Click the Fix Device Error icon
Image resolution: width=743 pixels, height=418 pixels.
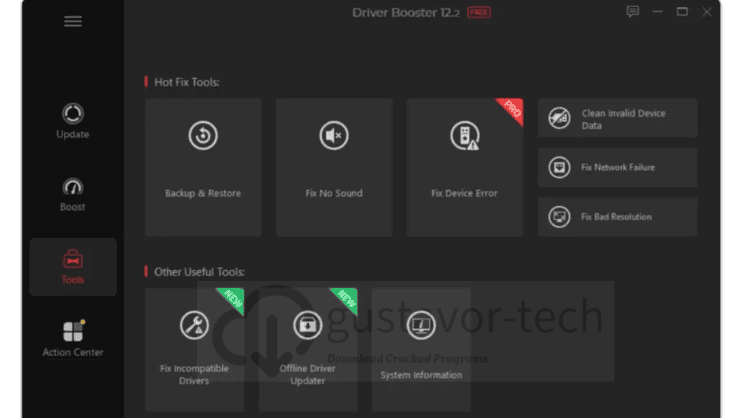point(464,136)
